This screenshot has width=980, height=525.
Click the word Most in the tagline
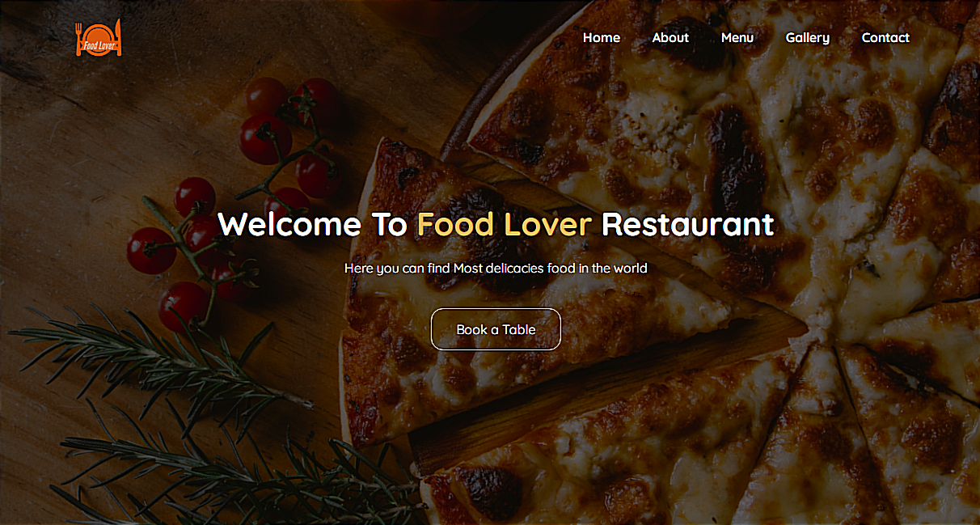[x=467, y=268]
